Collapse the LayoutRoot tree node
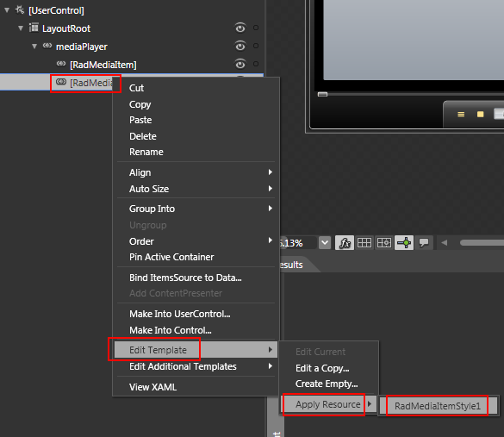Viewport: 504px width, 437px height. click(21, 28)
